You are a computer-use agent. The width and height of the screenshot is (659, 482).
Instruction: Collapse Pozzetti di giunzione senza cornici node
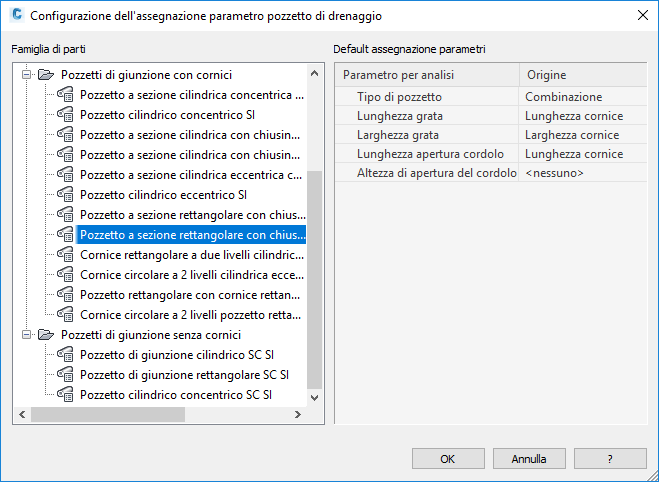pos(25,335)
